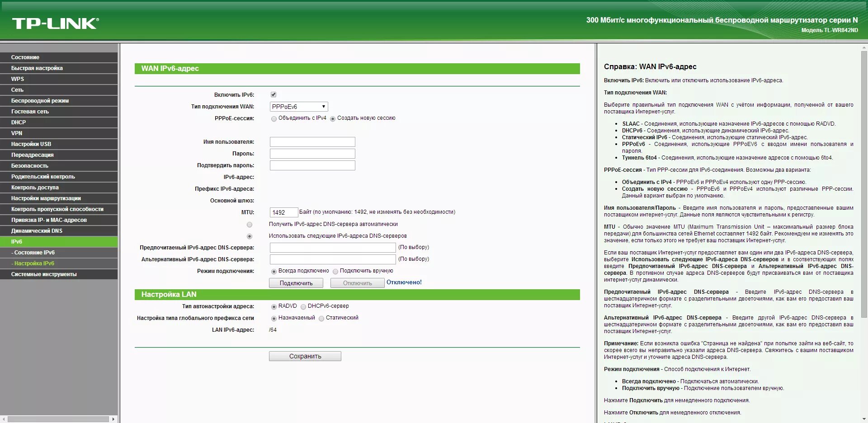Click the /64 LAN IPv6 address value
Image resolution: width=868 pixels, height=423 pixels.
(x=273, y=330)
